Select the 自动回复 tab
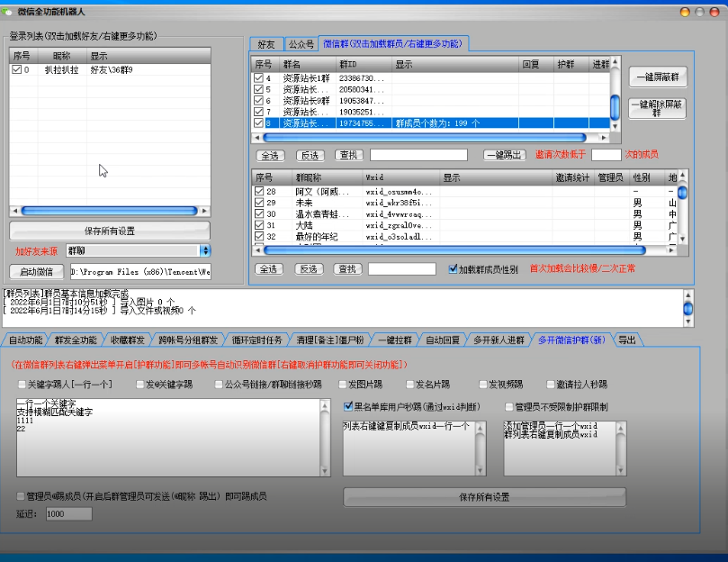This screenshot has width=728, height=562. (x=443, y=340)
